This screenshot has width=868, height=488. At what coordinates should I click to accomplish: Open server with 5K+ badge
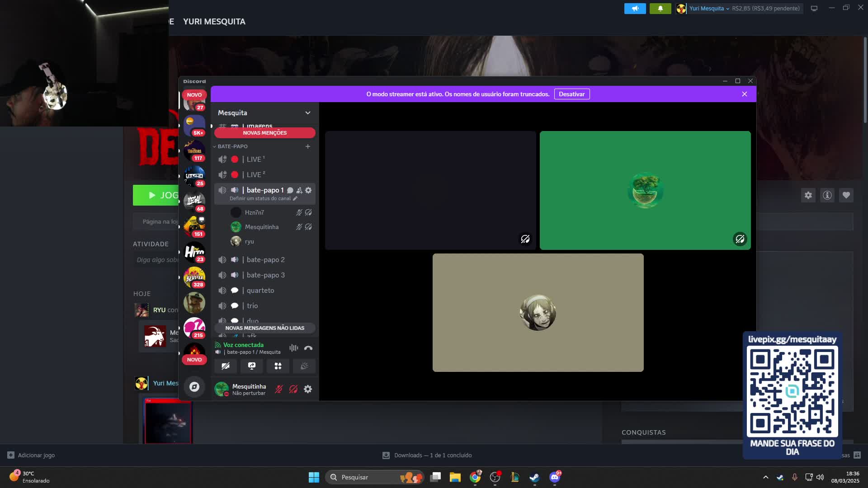[194, 126]
